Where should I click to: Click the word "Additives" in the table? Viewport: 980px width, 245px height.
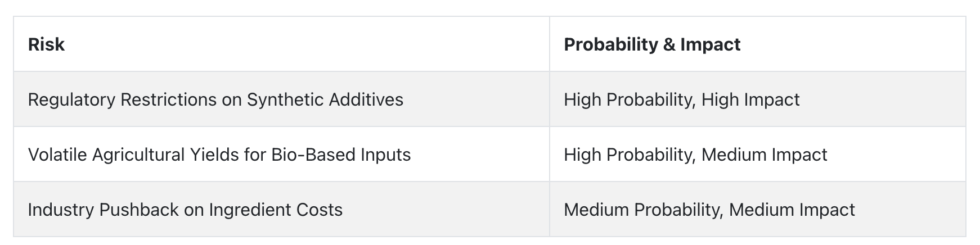click(x=366, y=99)
